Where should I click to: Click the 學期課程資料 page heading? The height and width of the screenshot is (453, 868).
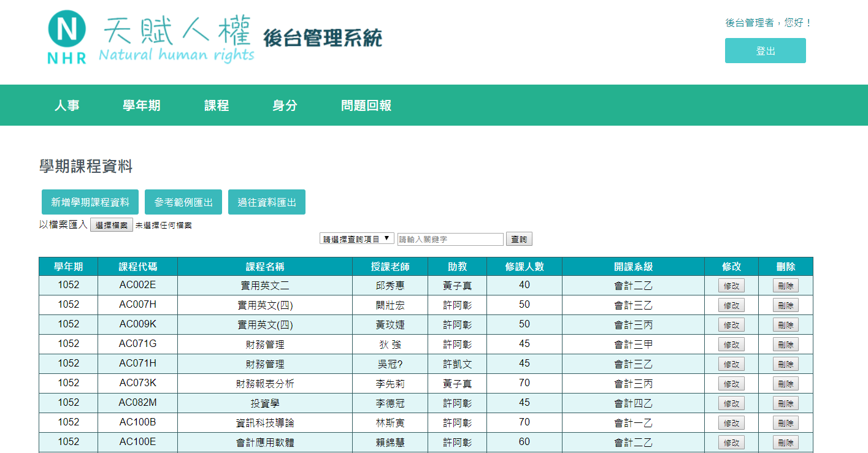tap(86, 166)
